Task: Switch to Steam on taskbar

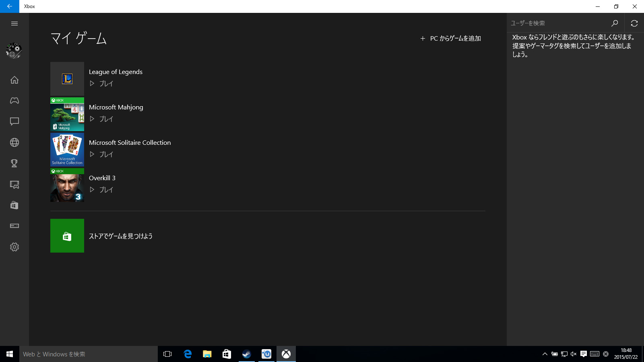Action: point(246,354)
